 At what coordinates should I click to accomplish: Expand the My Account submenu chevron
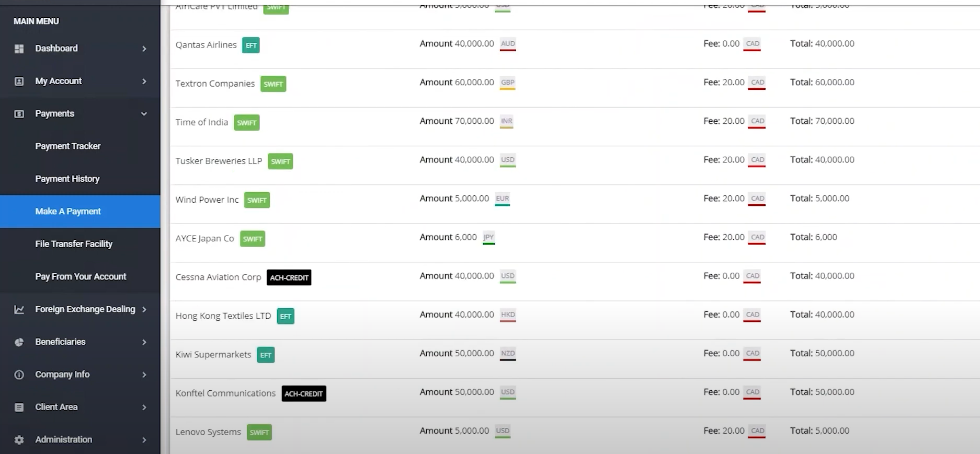coord(144,81)
